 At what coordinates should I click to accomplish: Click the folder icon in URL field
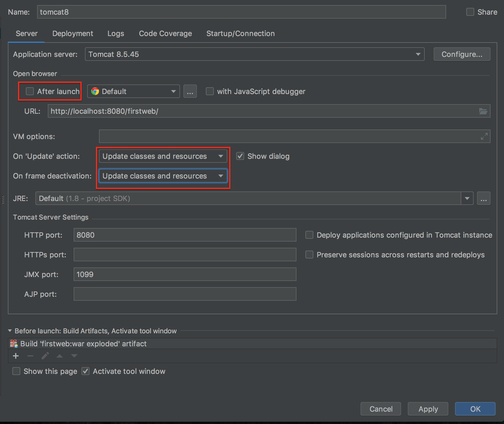[x=483, y=111]
